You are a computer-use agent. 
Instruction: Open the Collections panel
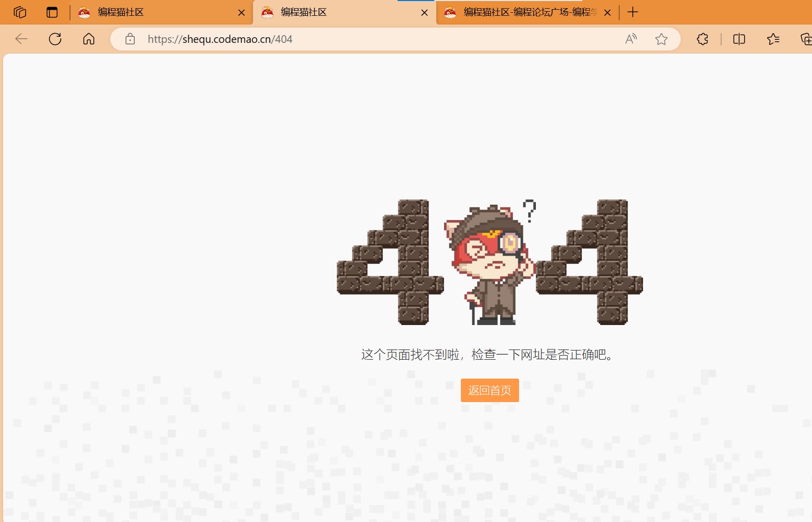pos(806,39)
